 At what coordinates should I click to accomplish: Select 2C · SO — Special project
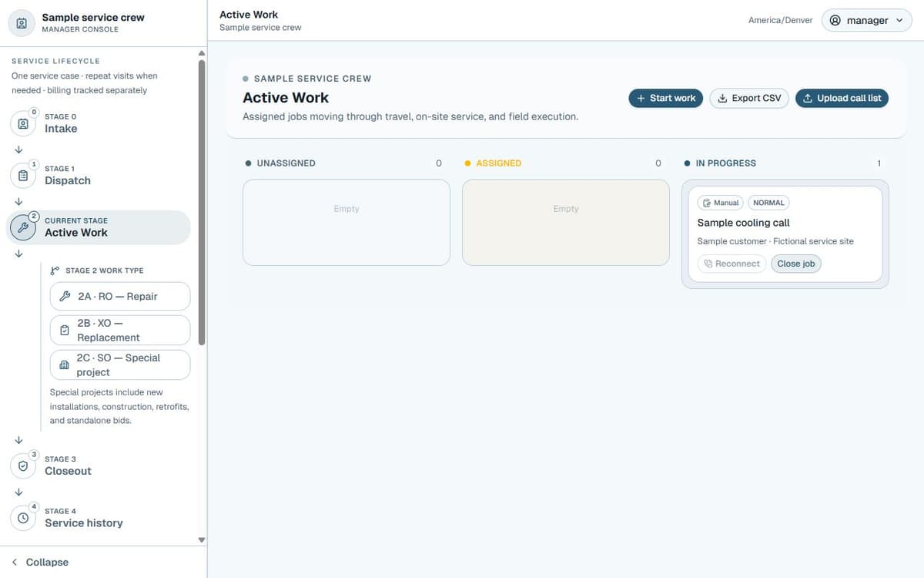click(120, 365)
